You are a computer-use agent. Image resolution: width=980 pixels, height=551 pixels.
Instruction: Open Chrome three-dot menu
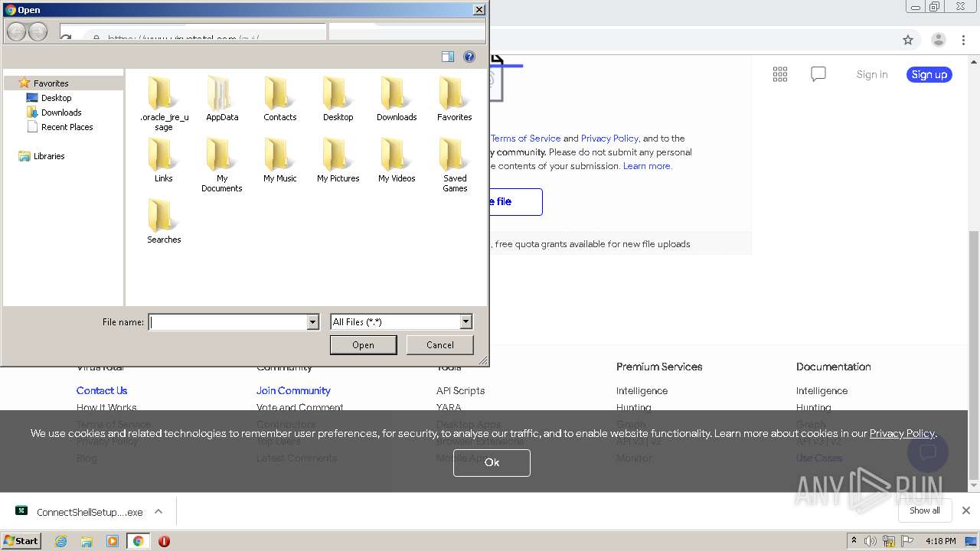(964, 40)
